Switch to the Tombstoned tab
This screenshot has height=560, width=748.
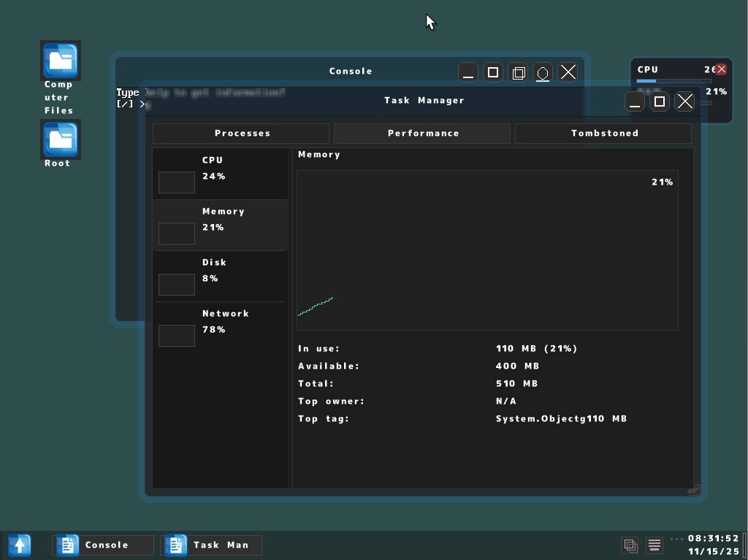(603, 133)
